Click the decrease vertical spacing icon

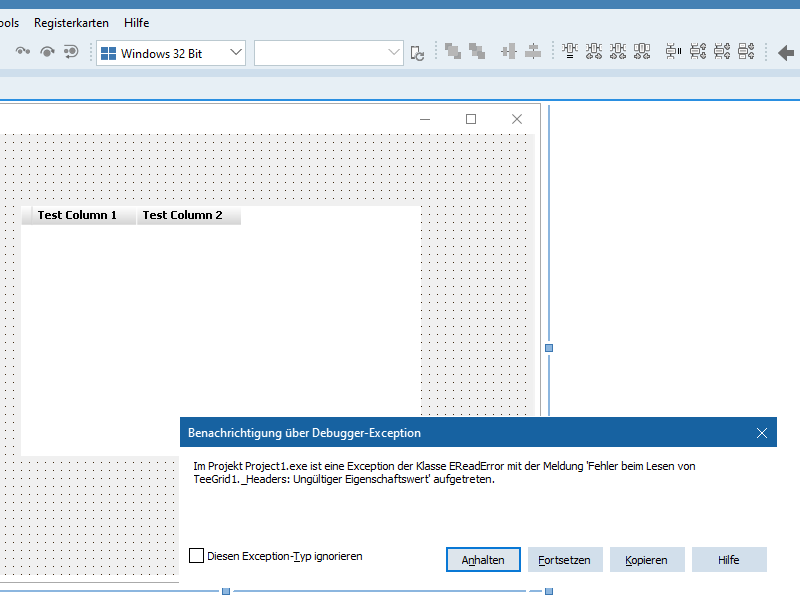(722, 52)
